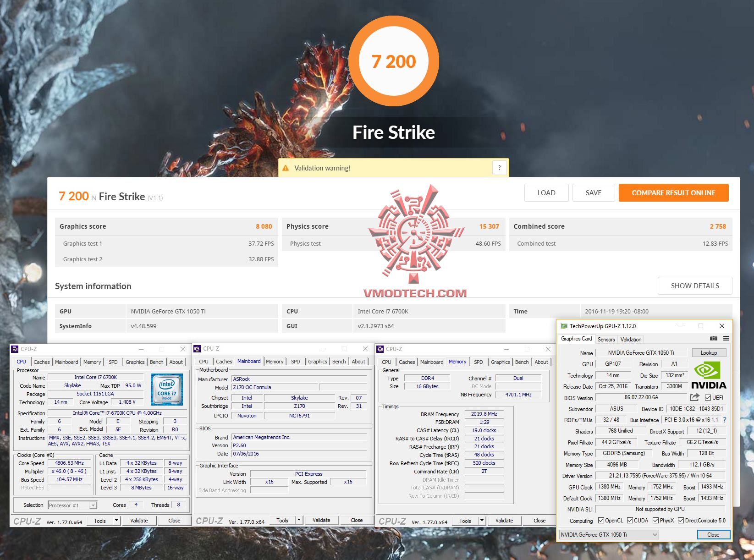Screen dimensions: 754x560
Task: Click the NVIDIA logo in GPU-Z
Action: pos(709,376)
